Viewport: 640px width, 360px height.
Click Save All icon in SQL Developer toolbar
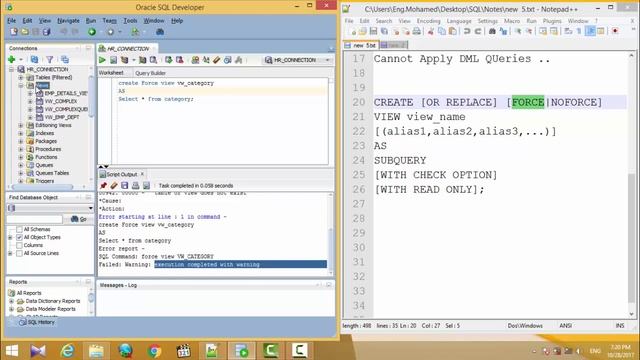(x=47, y=31)
